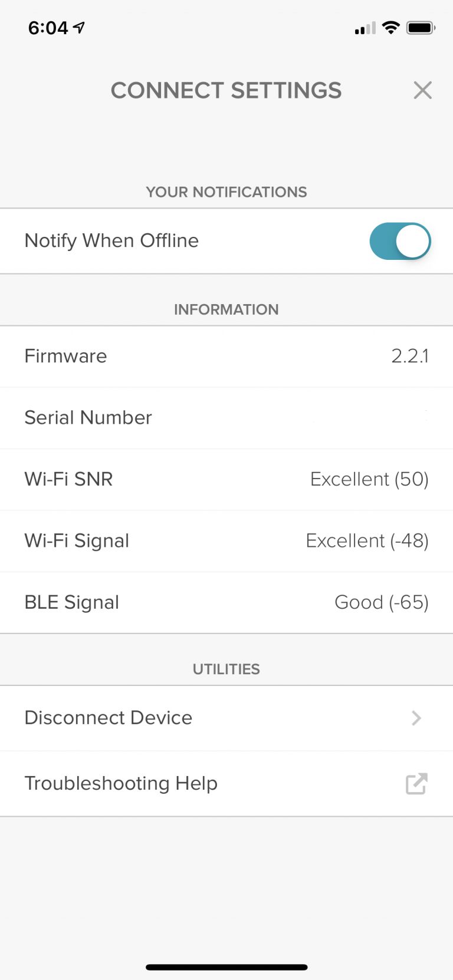Viewport: 453px width, 980px height.
Task: Tap the 6:04 clock in status bar
Action: pos(48,28)
